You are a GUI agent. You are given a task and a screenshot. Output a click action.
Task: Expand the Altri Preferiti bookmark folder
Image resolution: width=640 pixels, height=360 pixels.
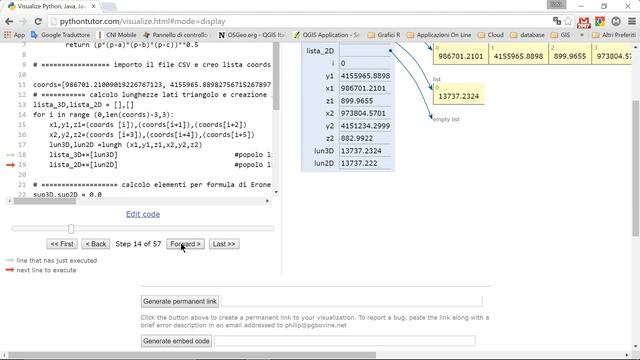pyautogui.click(x=614, y=35)
